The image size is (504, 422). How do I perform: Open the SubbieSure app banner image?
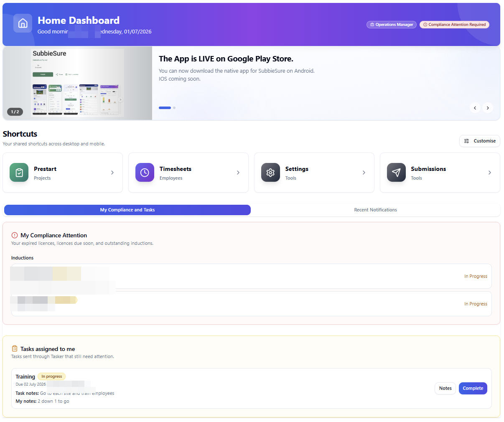77,83
